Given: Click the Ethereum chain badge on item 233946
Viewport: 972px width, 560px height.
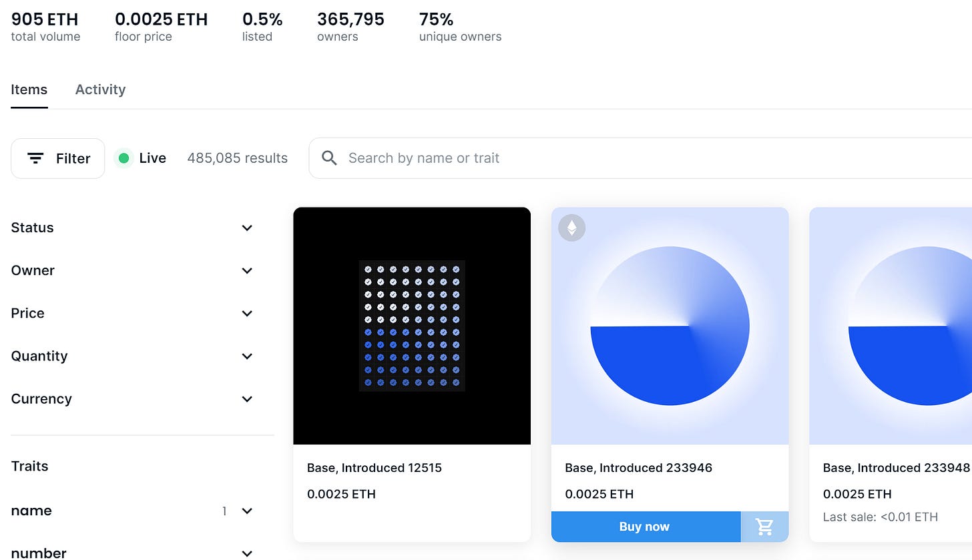Looking at the screenshot, I should point(571,228).
